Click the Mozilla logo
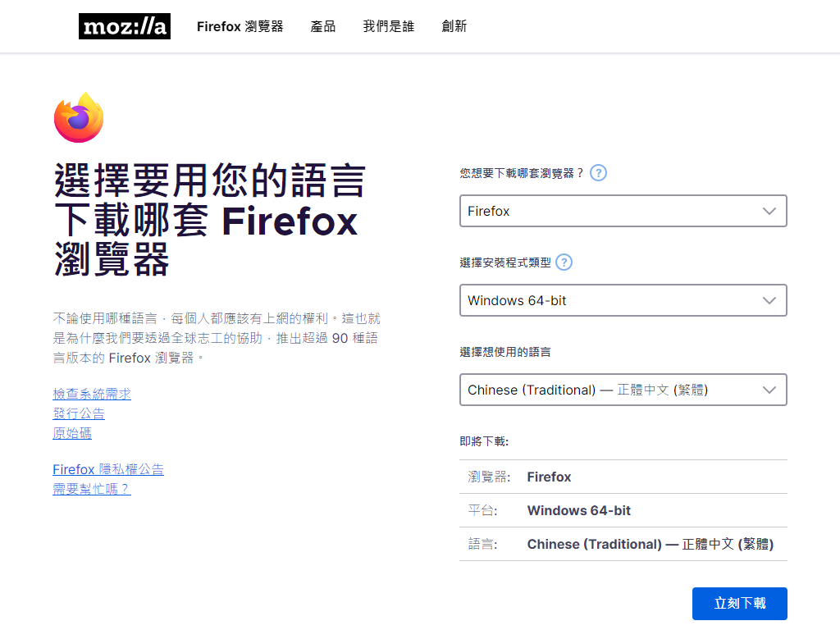This screenshot has height=630, width=840. coord(124,25)
